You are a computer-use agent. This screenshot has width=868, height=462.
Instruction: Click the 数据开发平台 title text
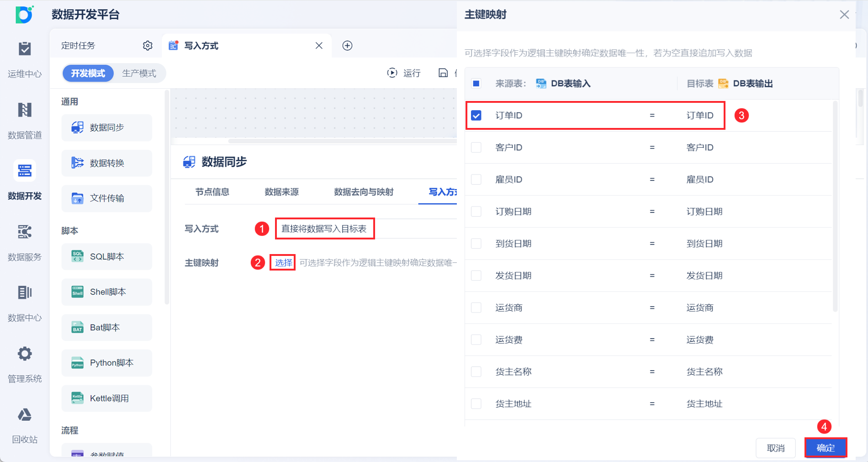click(x=85, y=15)
